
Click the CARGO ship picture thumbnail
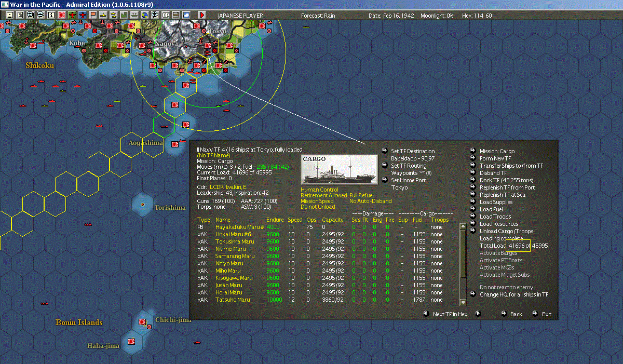tap(340, 169)
